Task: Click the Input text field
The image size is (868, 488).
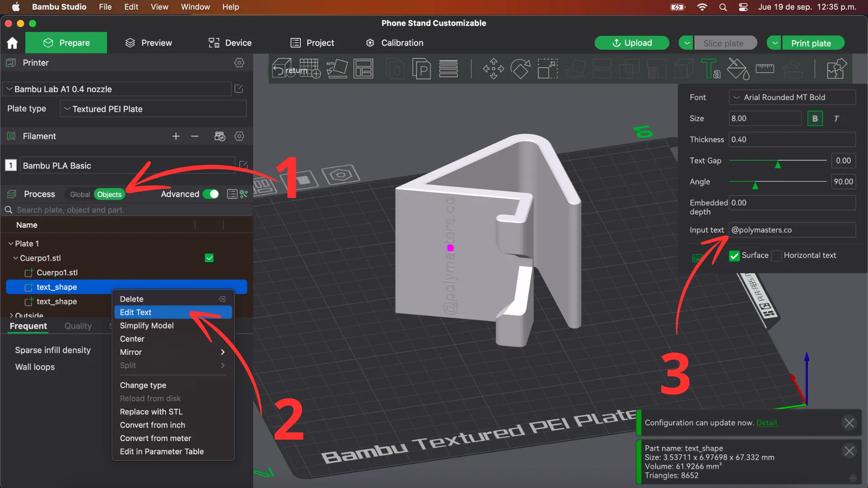Action: [x=792, y=230]
